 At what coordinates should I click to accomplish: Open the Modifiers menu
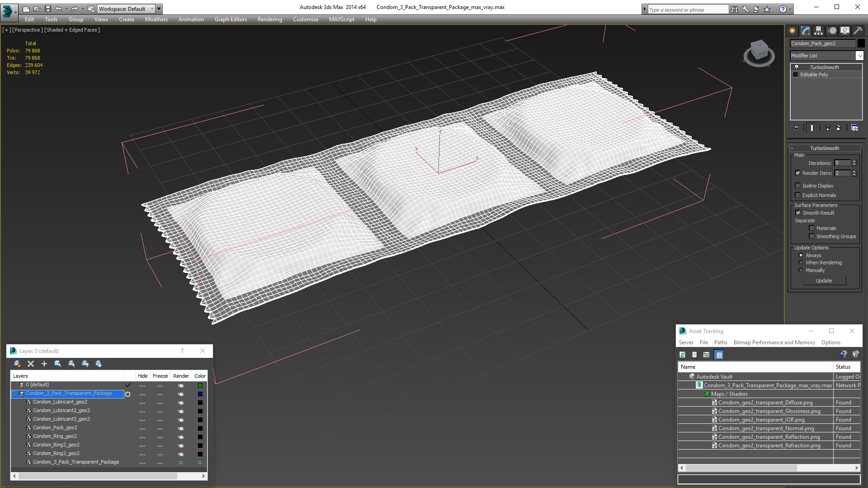point(156,19)
